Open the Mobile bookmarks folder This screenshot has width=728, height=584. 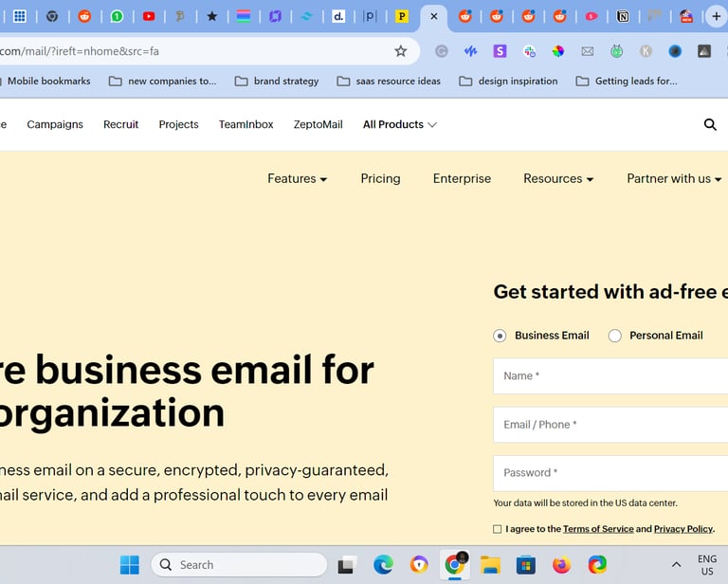pyautogui.click(x=46, y=81)
